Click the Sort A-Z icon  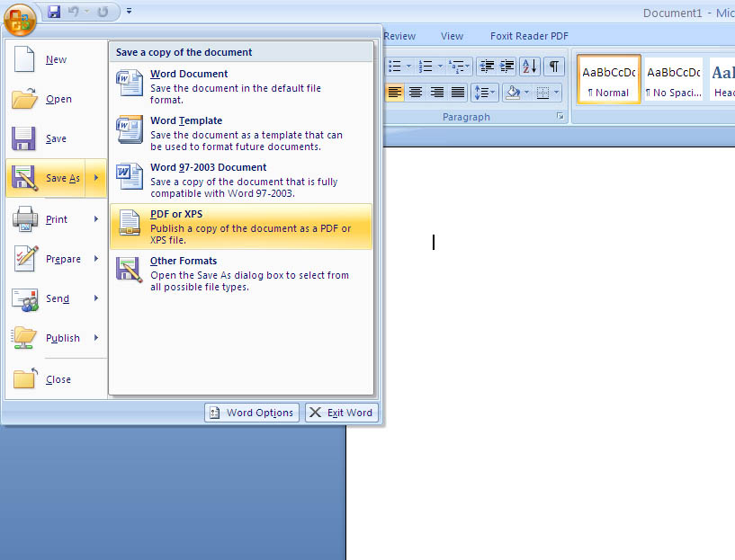coord(530,67)
